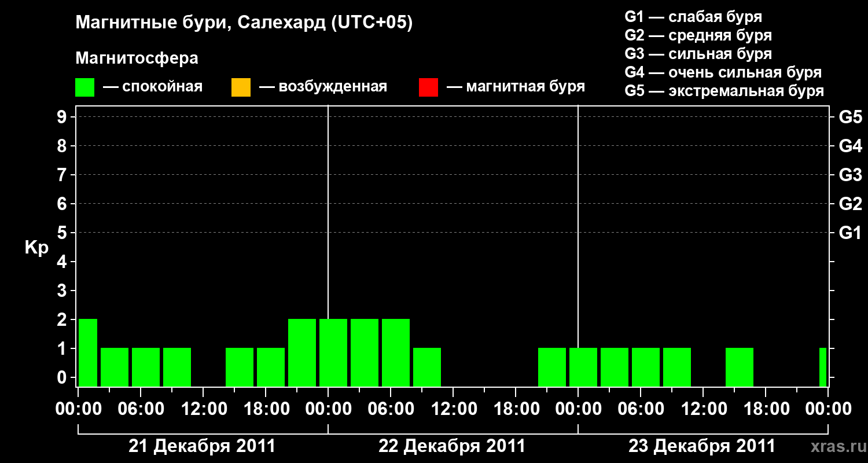Click the 18:00 tick label of 21 Декабря

(266, 409)
